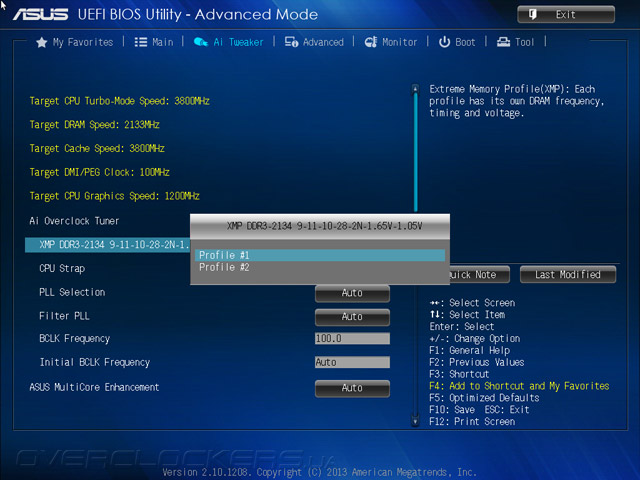Viewport: 640px width, 480px height.
Task: Click the BCLK Frequency 100.0 field
Action: [352, 338]
